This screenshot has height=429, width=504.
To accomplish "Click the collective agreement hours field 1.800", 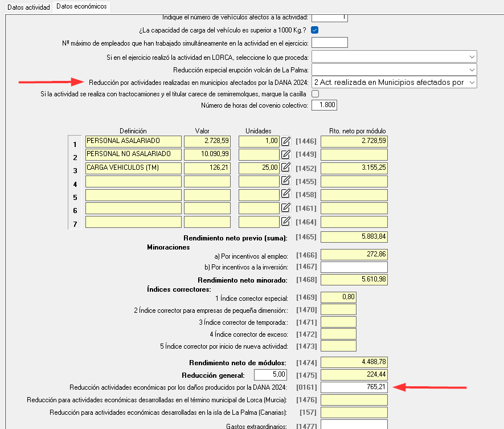I will 324,105.
